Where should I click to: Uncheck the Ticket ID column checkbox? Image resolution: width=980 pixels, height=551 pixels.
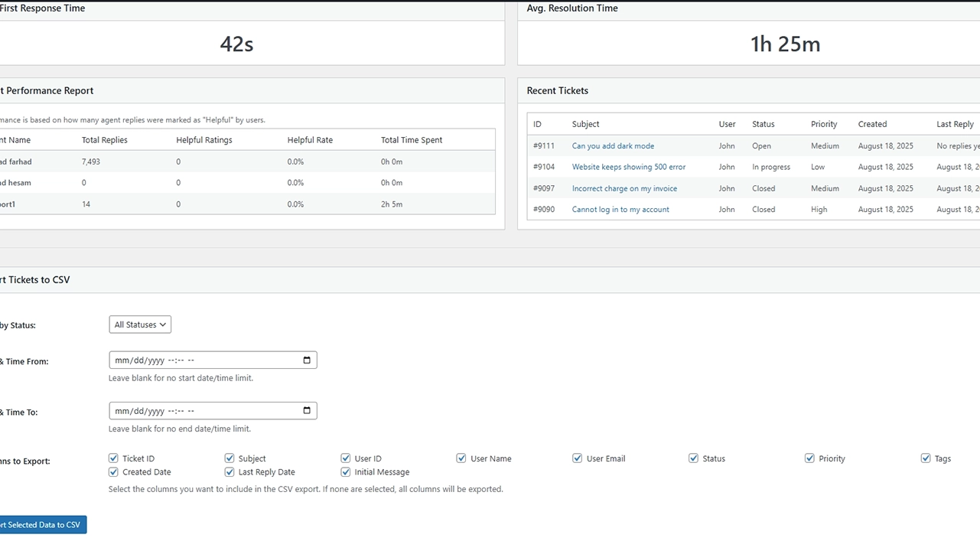pos(114,458)
